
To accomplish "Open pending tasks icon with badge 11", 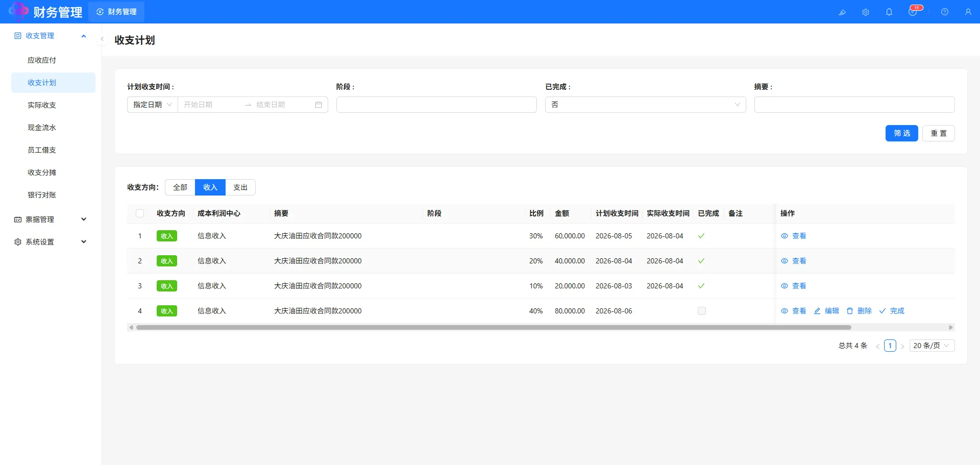I will coord(913,12).
